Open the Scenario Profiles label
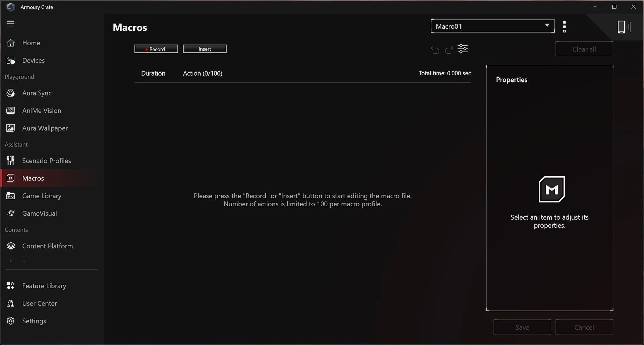 click(47, 161)
